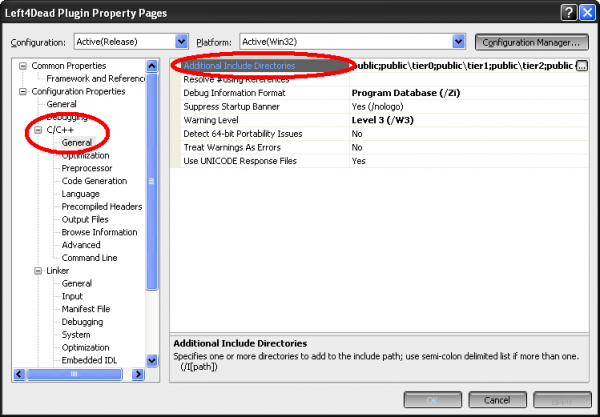Select the Code Generation tree item
Image resolution: width=600 pixels, height=417 pixels.
pos(94,181)
